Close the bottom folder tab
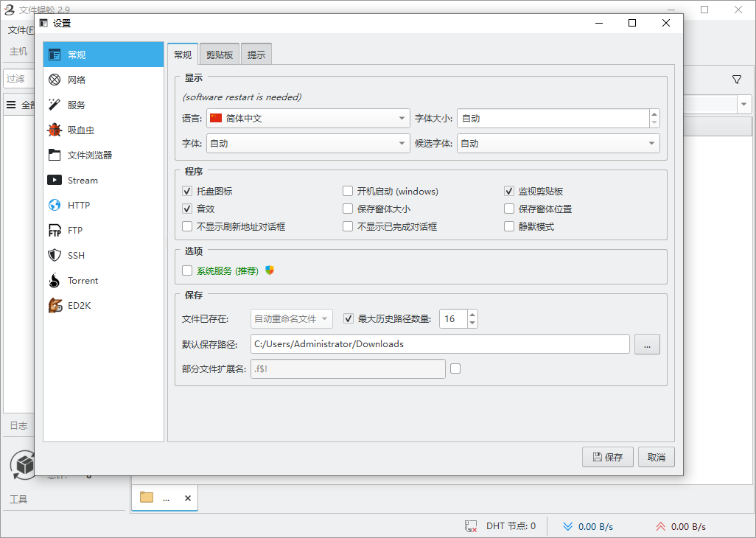 (188, 498)
